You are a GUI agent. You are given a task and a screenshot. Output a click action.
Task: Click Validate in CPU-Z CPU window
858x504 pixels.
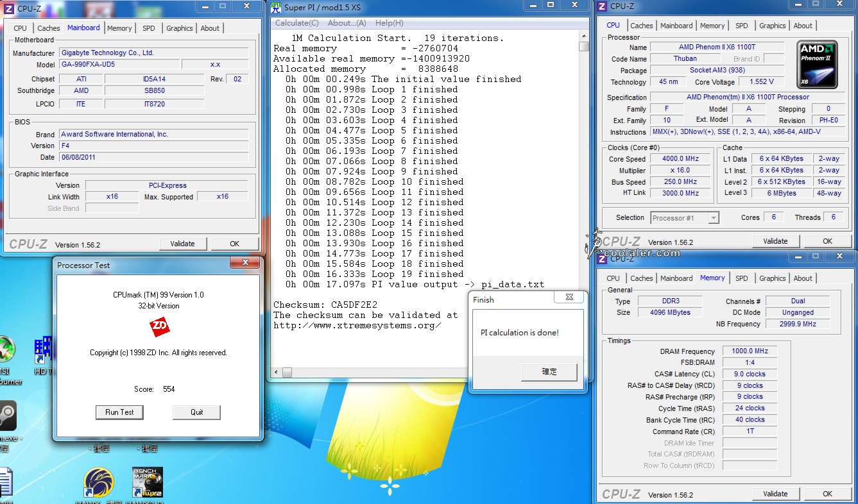[x=776, y=241]
